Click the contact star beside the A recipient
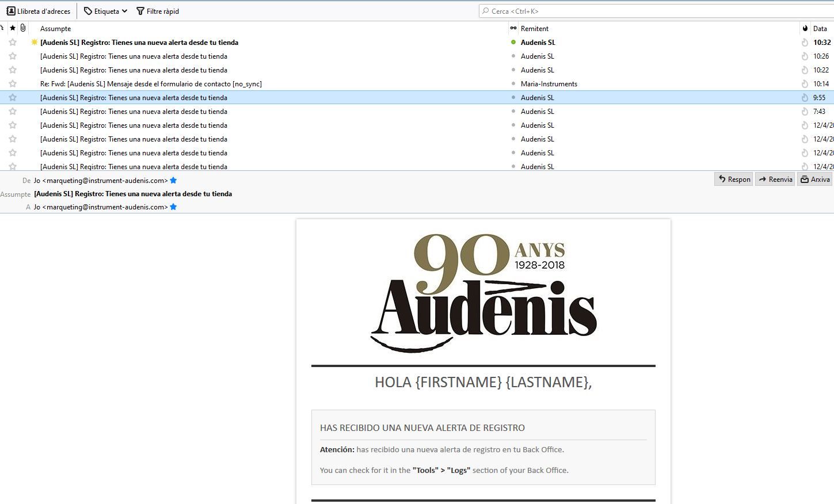Screen dimensions: 834x504 pos(173,207)
